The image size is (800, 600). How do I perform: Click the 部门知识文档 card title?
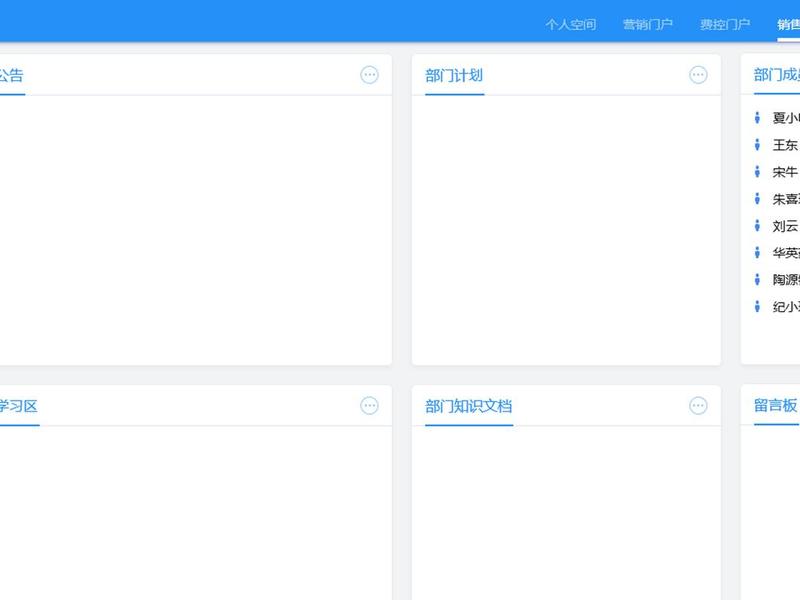(468, 406)
